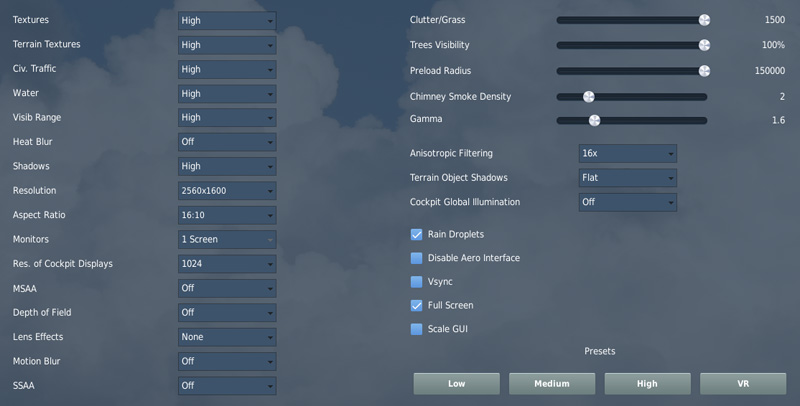Click the Preload Radius slider handle

(704, 71)
